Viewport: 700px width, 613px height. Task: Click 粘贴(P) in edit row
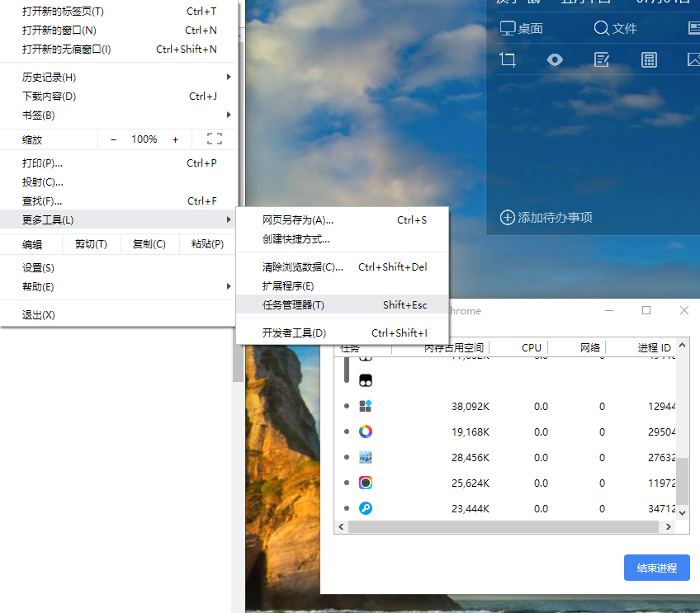click(x=207, y=244)
